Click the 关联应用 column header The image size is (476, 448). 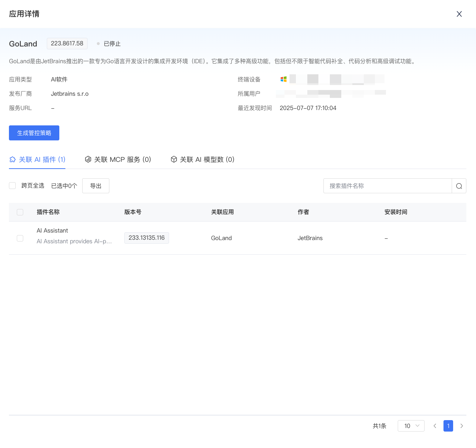[222, 212]
